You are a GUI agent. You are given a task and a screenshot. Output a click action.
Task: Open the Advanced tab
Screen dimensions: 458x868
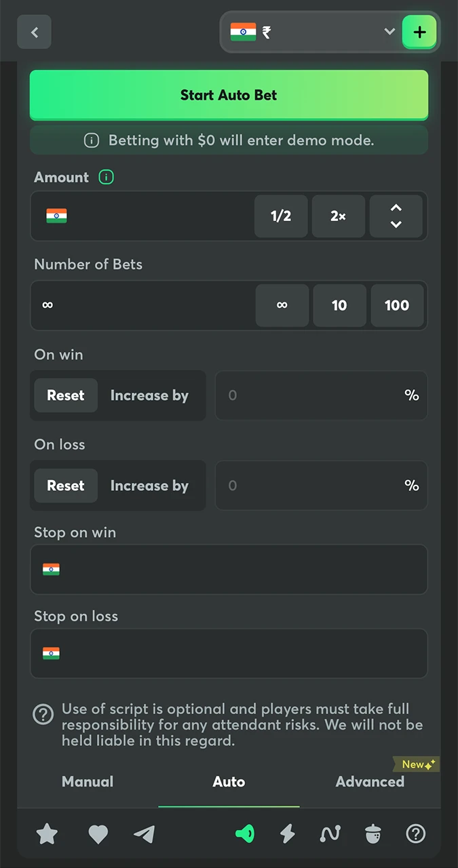[x=370, y=781]
